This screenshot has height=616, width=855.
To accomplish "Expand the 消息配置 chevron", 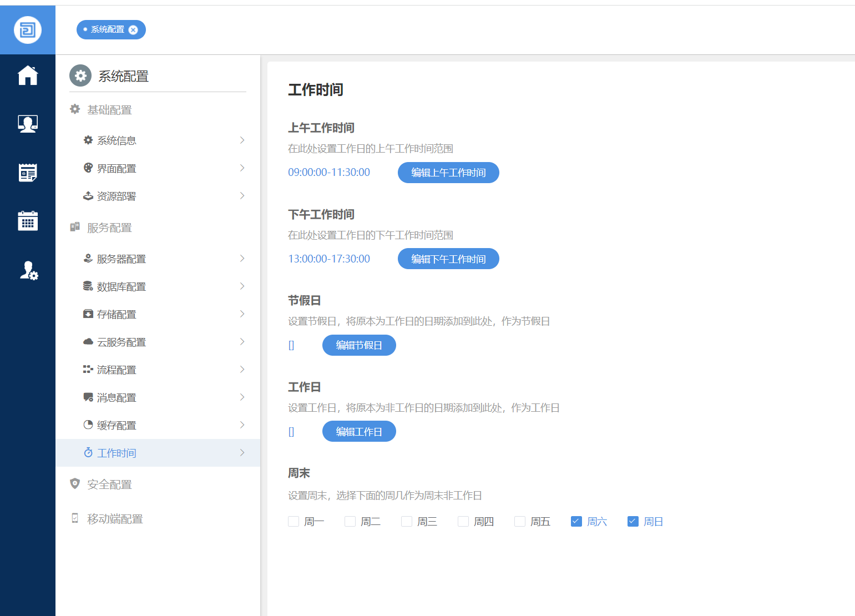I will [x=242, y=397].
